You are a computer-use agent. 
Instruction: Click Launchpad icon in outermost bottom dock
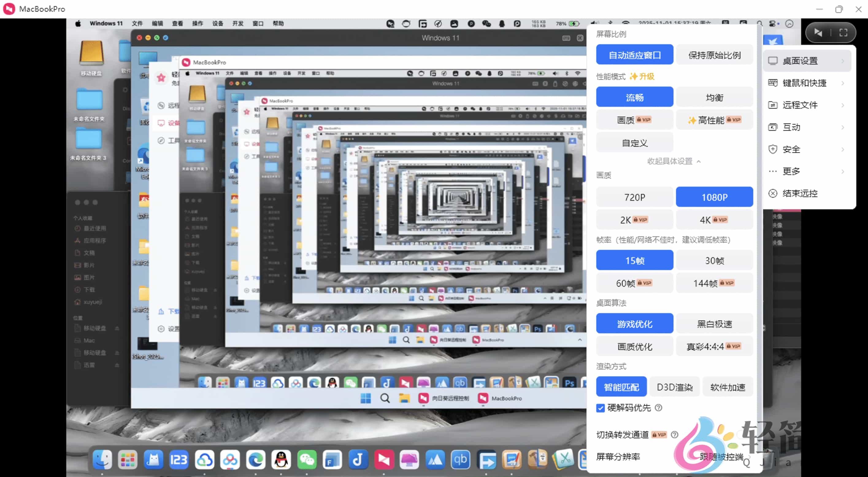[128, 459]
